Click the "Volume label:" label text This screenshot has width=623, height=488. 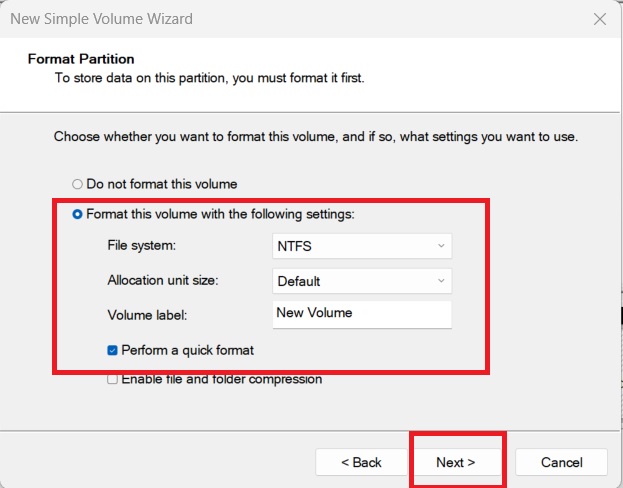pyautogui.click(x=147, y=315)
